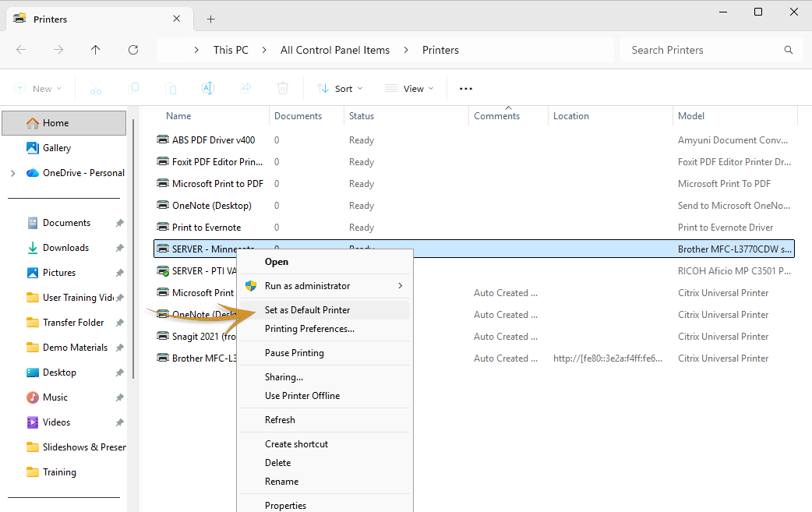
Task: Click Sharing... in the context menu
Action: 325,377
